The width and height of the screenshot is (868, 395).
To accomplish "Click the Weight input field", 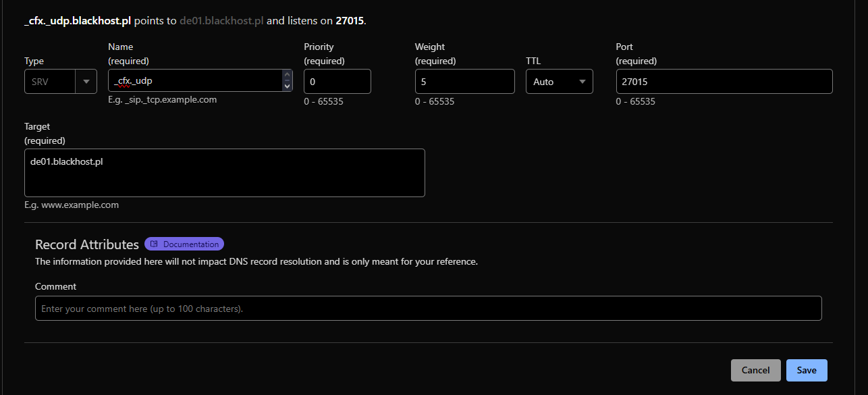I will click(x=465, y=81).
